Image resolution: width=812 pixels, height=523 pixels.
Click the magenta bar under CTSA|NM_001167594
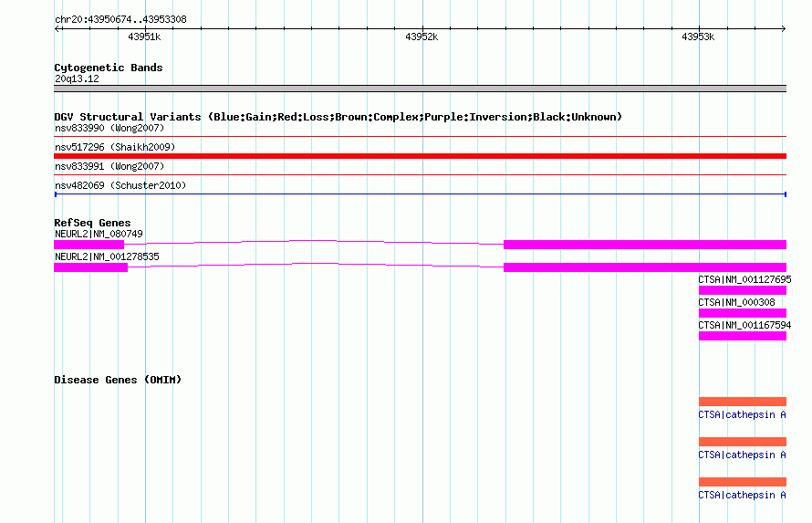[743, 336]
